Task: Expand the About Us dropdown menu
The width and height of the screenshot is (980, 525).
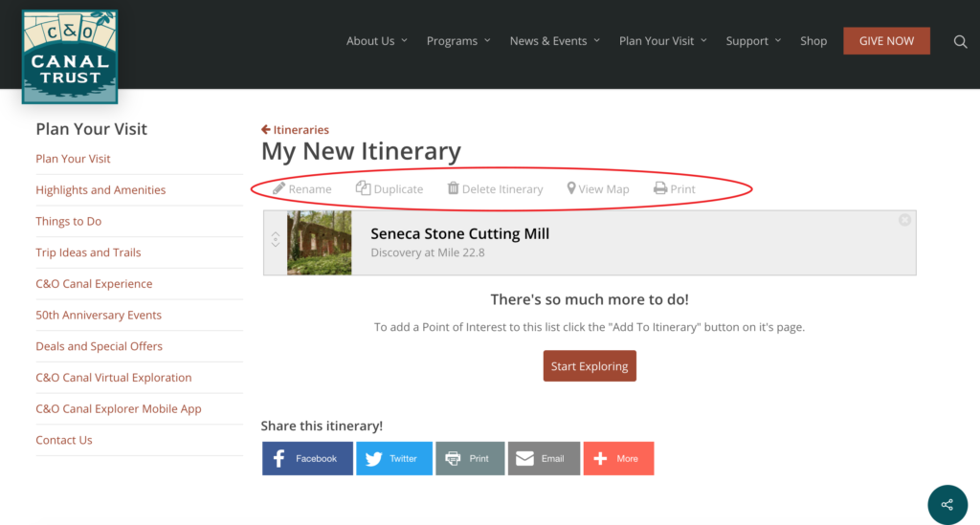Action: click(377, 40)
